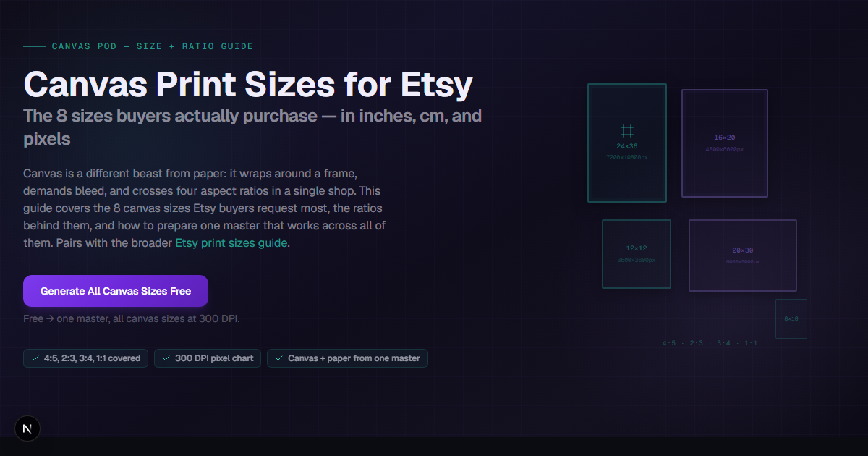Click the Next.js N logo badge

27,428
